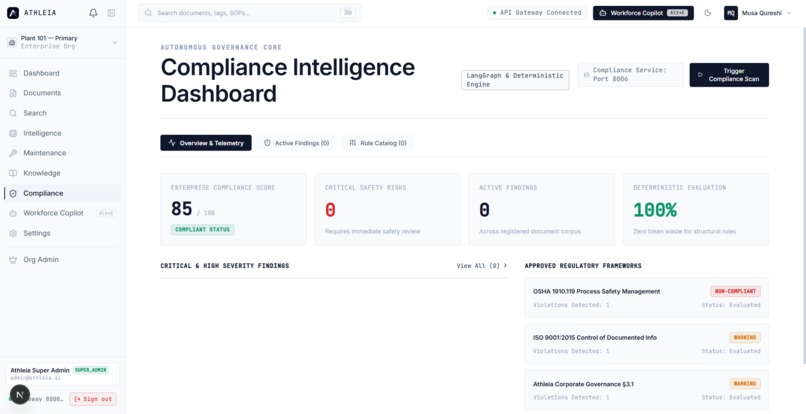Click the Dashboard grid icon

(13, 74)
